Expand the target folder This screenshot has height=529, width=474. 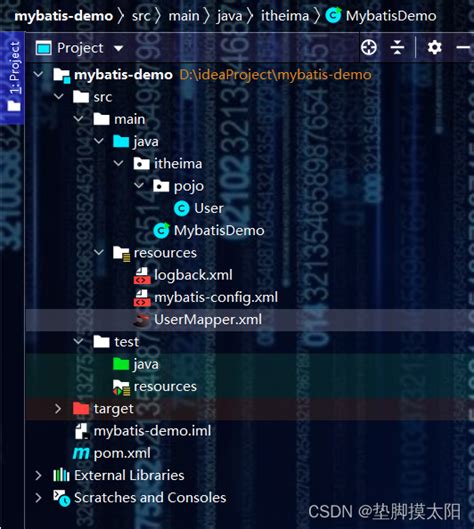pyautogui.click(x=58, y=409)
